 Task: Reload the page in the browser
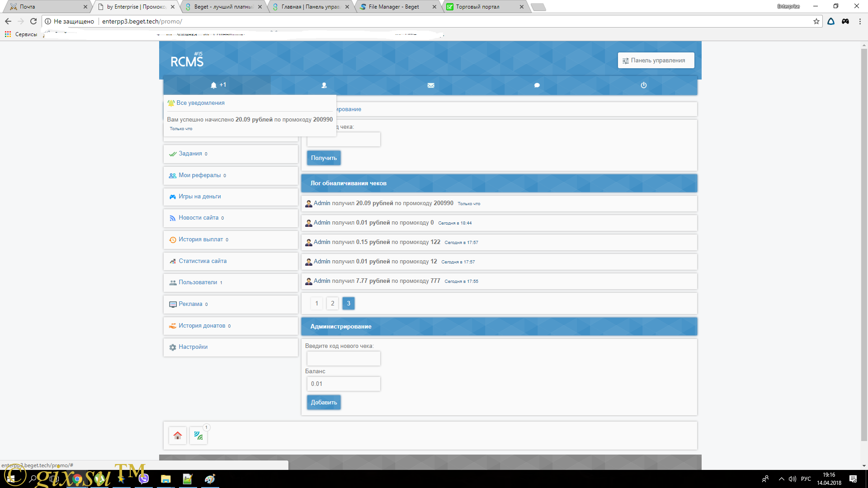pos(33,21)
